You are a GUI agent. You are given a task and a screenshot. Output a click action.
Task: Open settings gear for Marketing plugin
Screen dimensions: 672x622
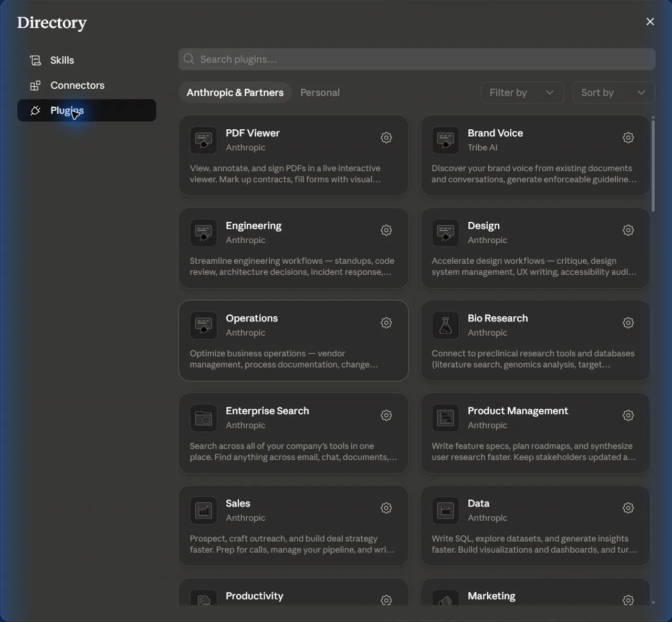[x=628, y=600]
